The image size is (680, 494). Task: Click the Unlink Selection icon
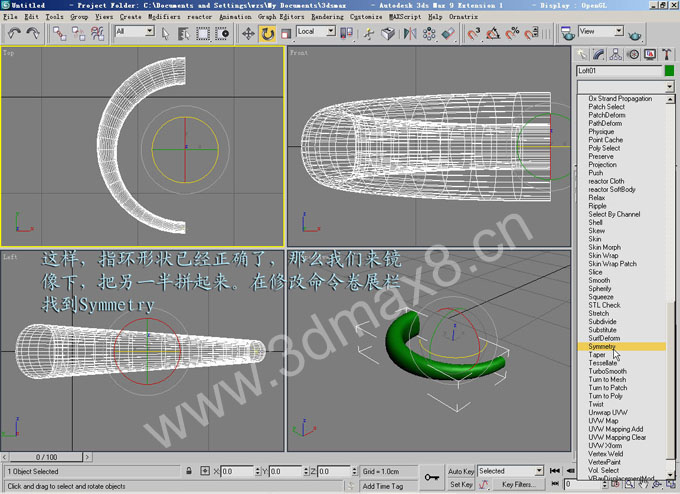tap(78, 33)
